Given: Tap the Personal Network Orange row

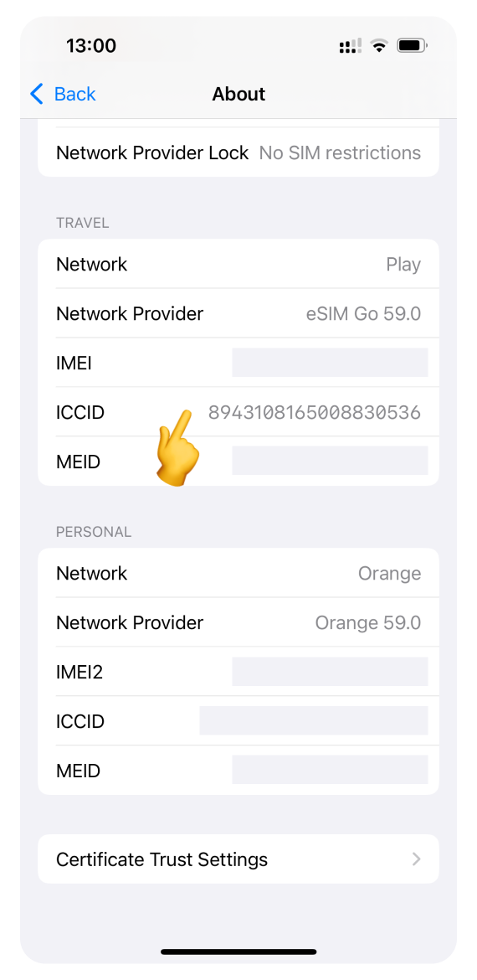Looking at the screenshot, I should pos(238,573).
